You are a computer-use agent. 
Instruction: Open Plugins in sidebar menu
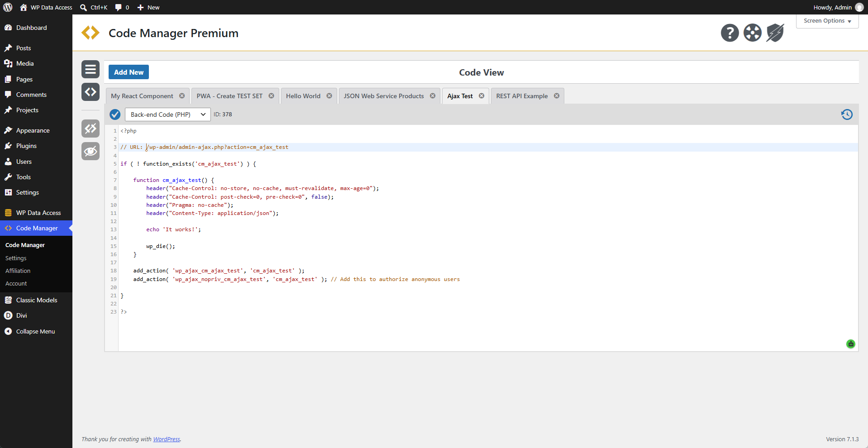pos(36,146)
